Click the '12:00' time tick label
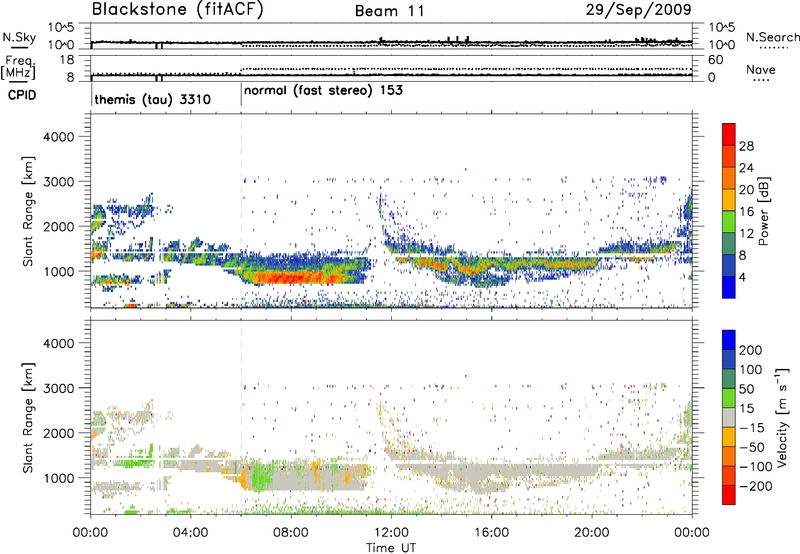Screen dimensions: 800x554 point(391,533)
